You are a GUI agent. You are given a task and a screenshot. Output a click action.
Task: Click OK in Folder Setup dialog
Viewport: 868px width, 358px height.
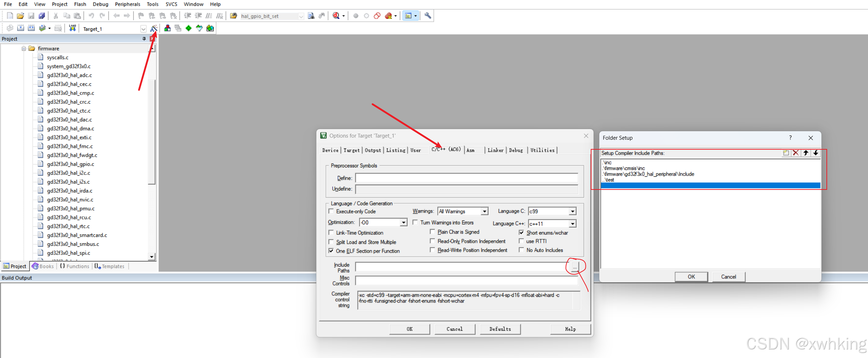[x=691, y=277]
